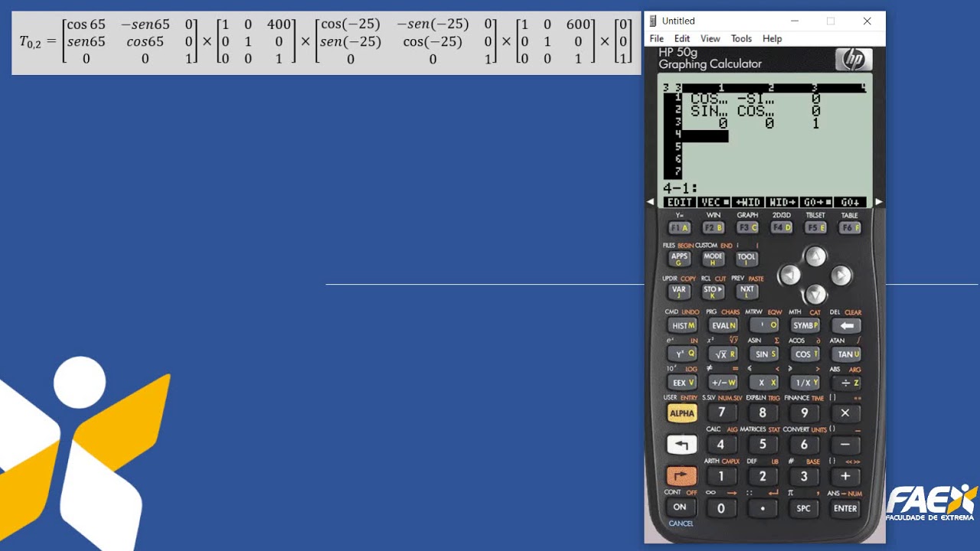
Task: Click the EDIT soft menu label on screen
Action: 679,202
